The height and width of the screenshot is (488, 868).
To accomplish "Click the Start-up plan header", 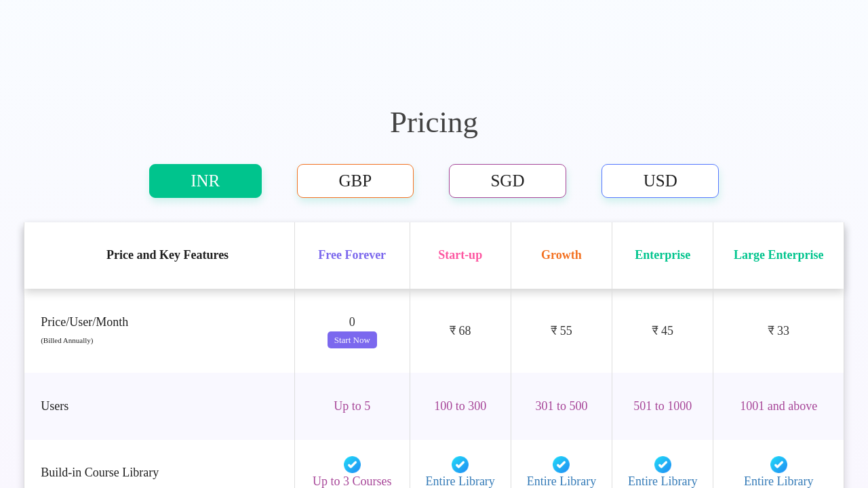I will [x=460, y=255].
